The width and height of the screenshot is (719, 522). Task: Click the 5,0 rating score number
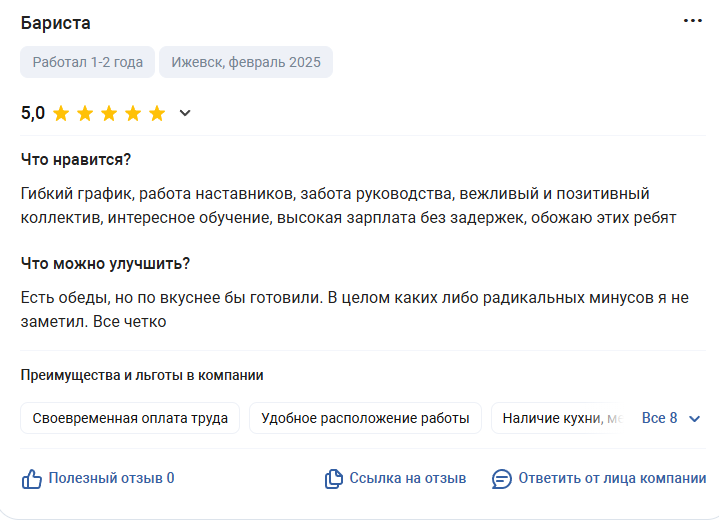coord(33,113)
